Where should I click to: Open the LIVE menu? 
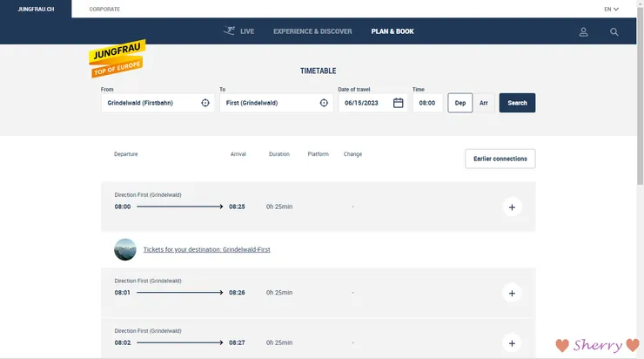pos(247,31)
